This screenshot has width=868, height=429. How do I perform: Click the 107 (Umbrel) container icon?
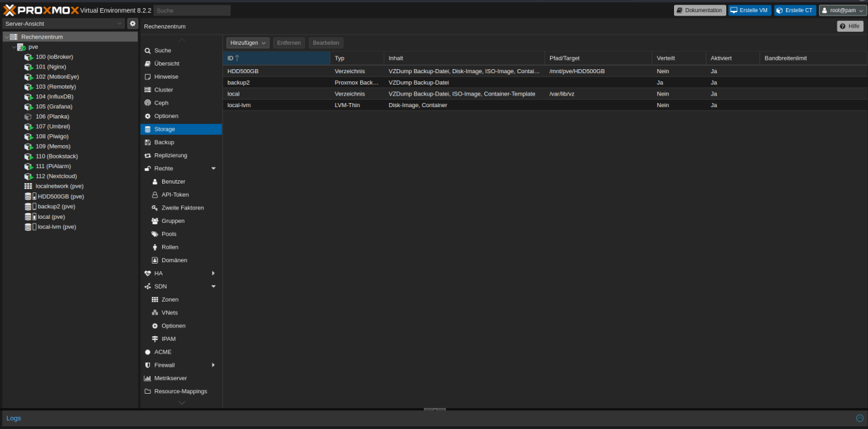(x=28, y=127)
